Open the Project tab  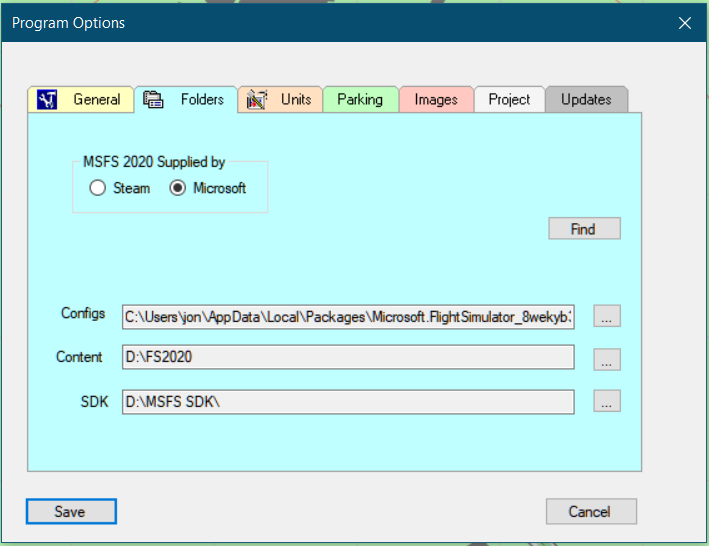click(509, 99)
